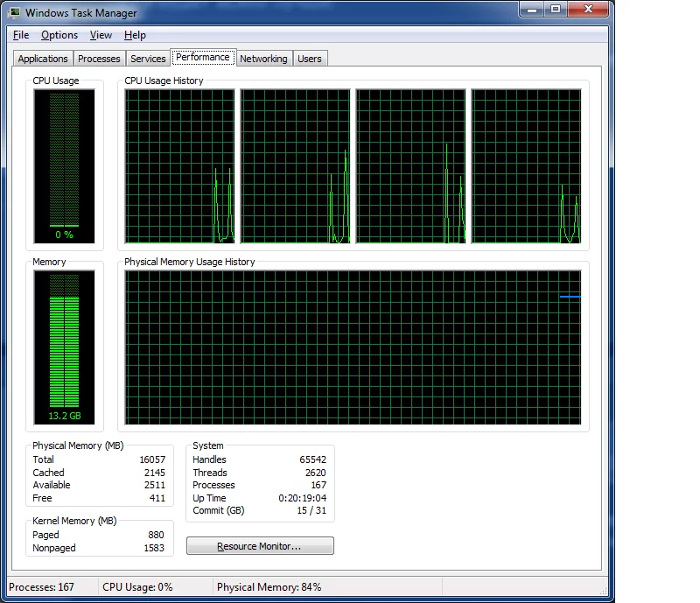Open the Options menu

[59, 35]
